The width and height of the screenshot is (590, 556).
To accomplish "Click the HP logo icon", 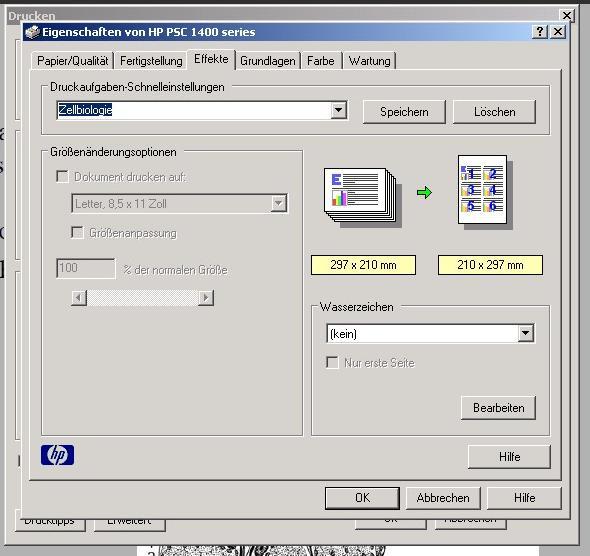I will [x=57, y=455].
